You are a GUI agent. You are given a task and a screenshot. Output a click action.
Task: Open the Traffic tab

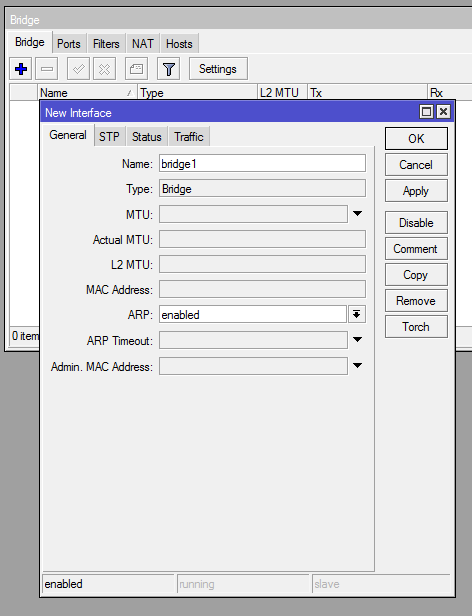[189, 137]
